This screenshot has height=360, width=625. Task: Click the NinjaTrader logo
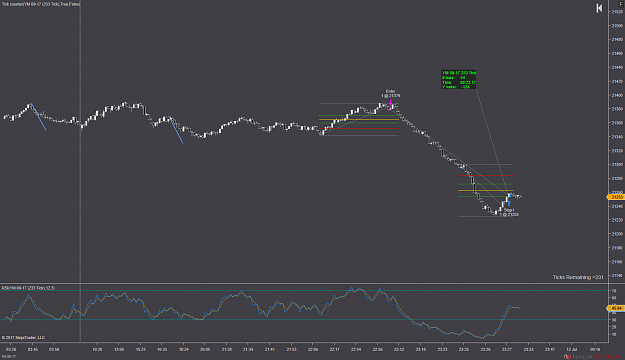tap(594, 356)
